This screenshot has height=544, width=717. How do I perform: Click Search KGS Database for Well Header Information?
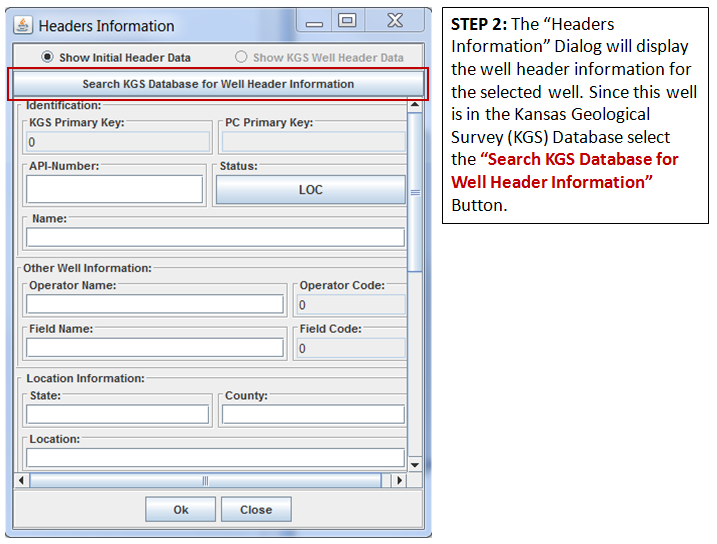point(218,84)
